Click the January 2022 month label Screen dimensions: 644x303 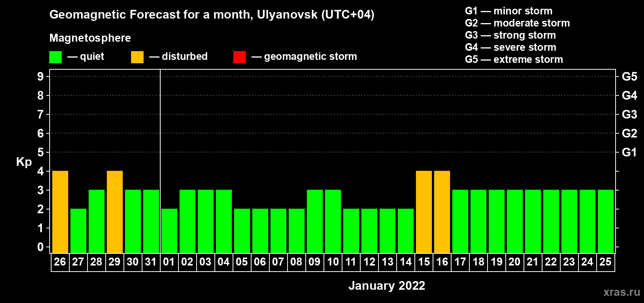click(x=386, y=286)
